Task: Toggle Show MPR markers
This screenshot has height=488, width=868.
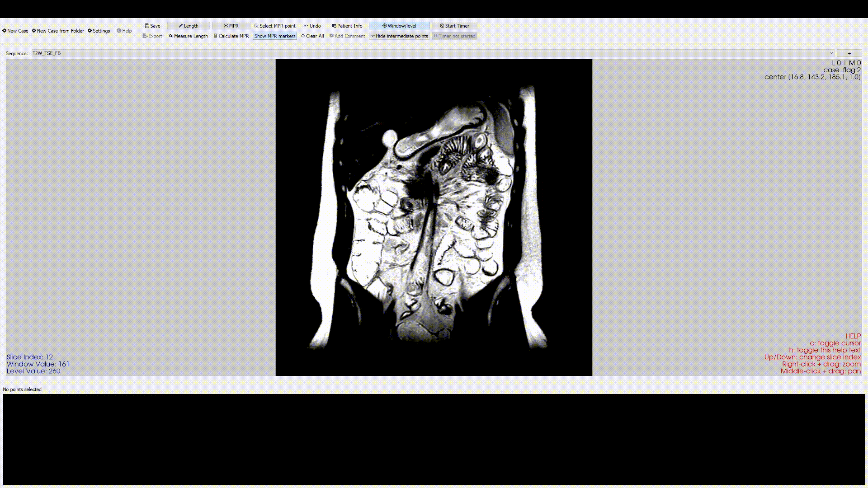Action: coord(275,36)
